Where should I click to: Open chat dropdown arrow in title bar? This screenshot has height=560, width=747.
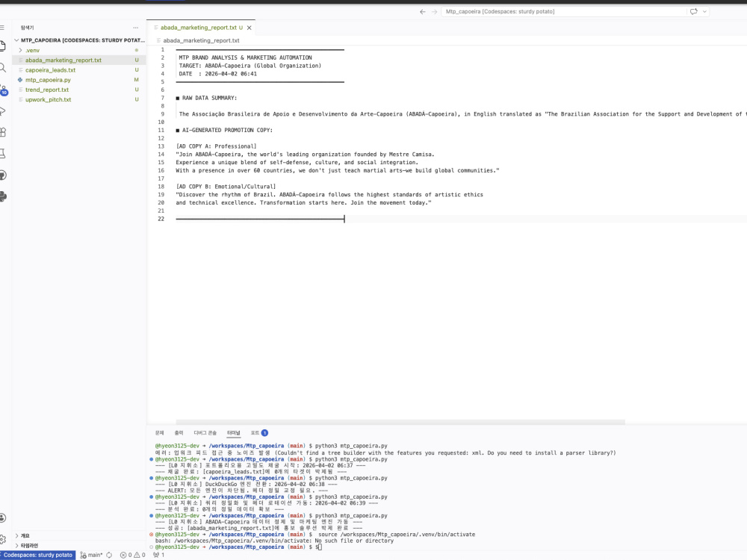(704, 11)
